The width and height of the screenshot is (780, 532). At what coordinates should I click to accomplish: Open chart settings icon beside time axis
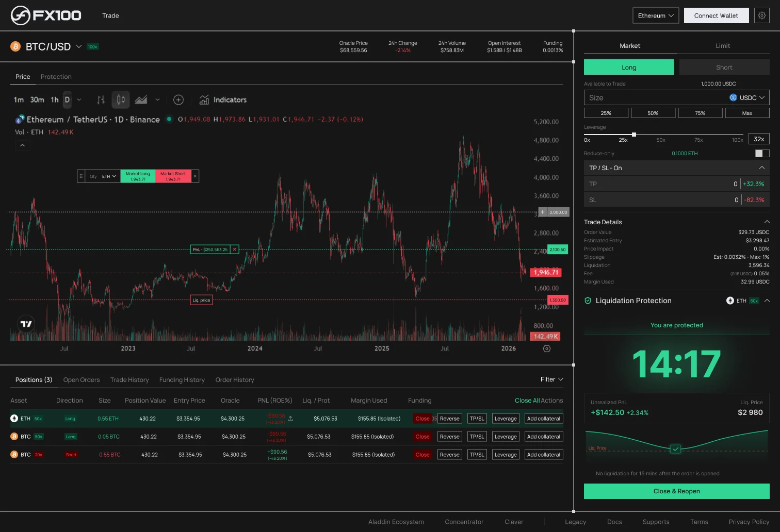point(547,348)
